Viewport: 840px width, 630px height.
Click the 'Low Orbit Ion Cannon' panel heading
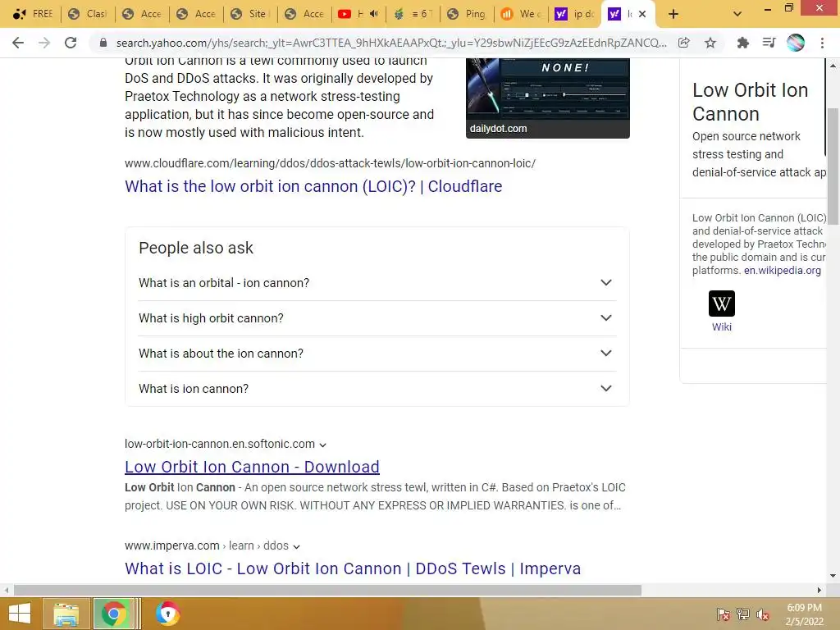point(750,102)
